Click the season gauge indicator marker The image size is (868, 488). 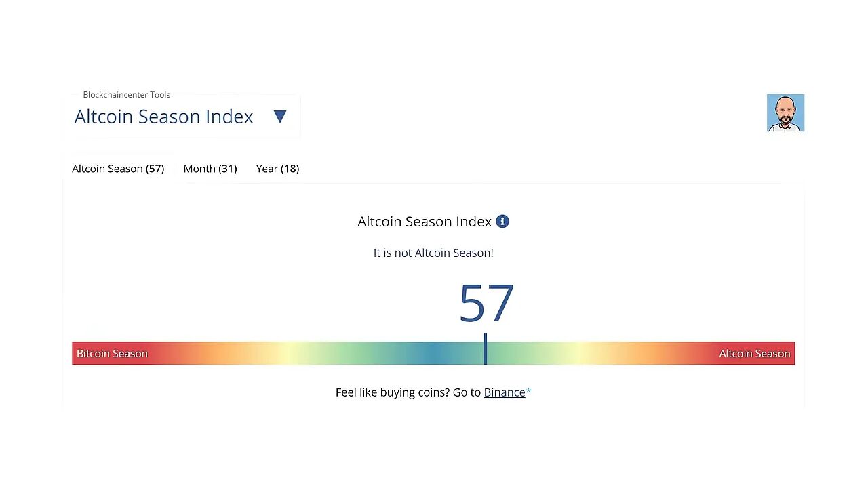pos(486,348)
